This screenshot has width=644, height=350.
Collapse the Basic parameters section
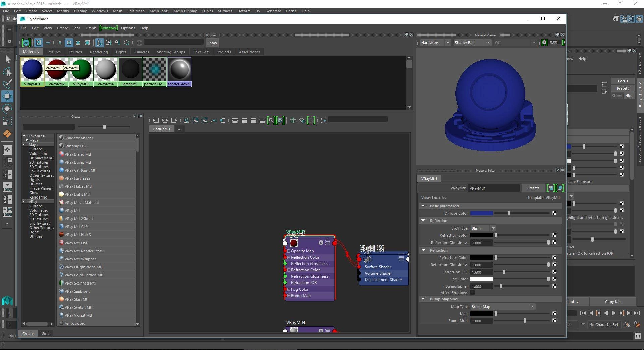click(423, 206)
